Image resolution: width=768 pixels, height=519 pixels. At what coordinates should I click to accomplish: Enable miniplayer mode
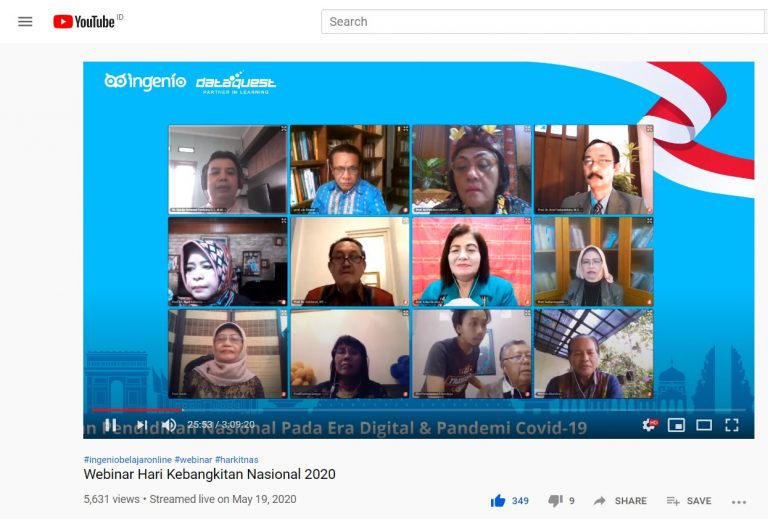tap(676, 425)
